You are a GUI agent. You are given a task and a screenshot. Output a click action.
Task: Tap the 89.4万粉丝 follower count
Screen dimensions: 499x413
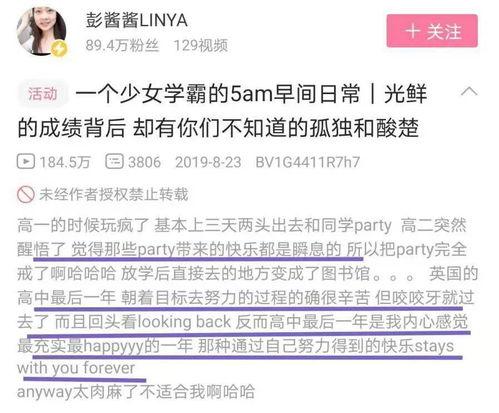[122, 45]
